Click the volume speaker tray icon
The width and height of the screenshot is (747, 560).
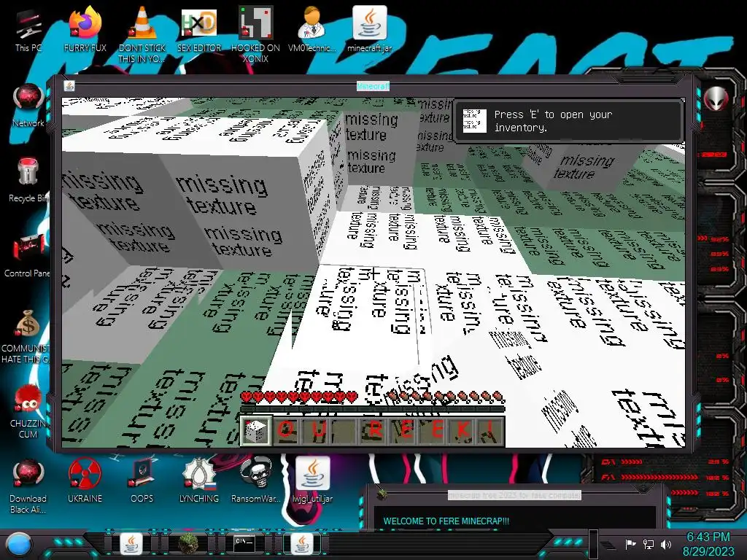click(666, 544)
